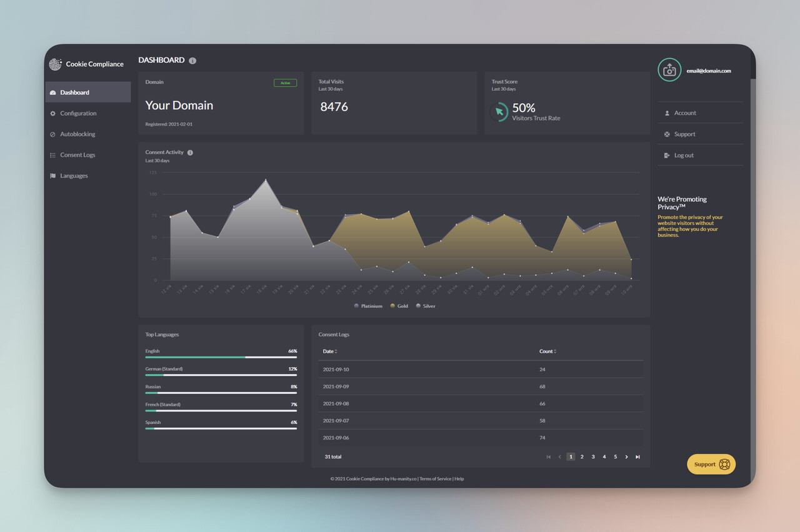Screen dimensions: 800x532
Task: Click the Languages flag icon
Action: [53, 176]
